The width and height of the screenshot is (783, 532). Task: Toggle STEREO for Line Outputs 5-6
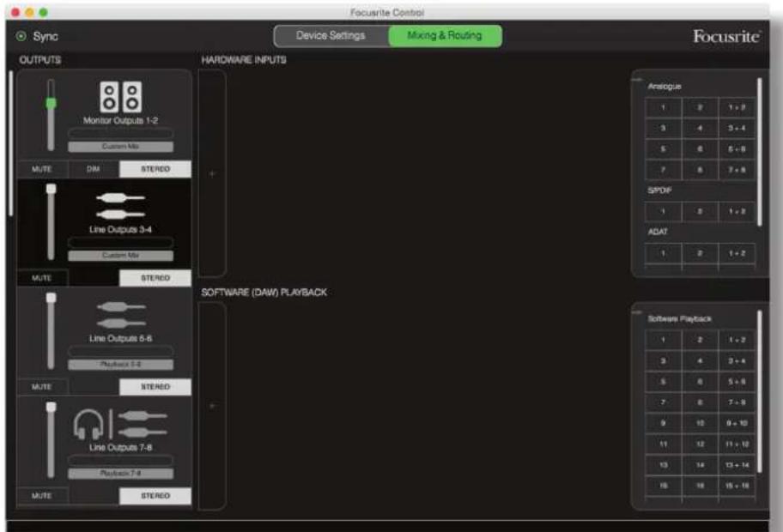point(155,387)
